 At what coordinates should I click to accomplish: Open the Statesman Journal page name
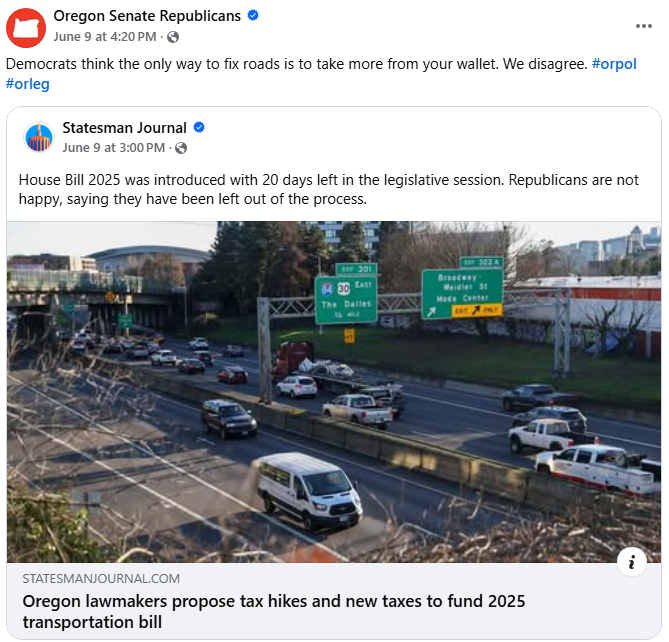point(125,128)
